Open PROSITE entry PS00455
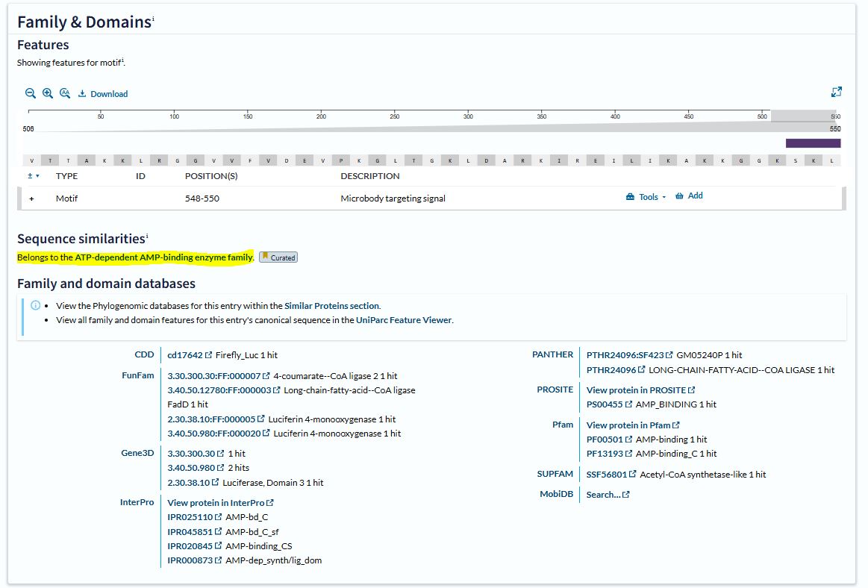Screen dimensions: 868x588 click(x=605, y=404)
